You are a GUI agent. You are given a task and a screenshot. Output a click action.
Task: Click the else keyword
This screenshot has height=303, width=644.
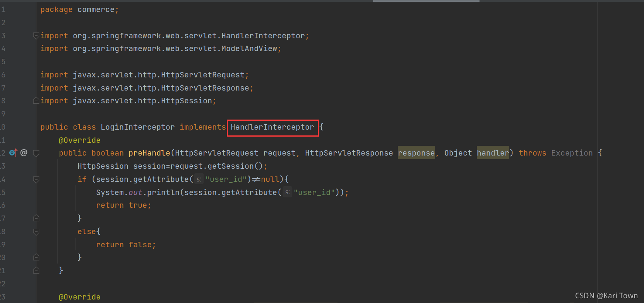tap(87, 231)
